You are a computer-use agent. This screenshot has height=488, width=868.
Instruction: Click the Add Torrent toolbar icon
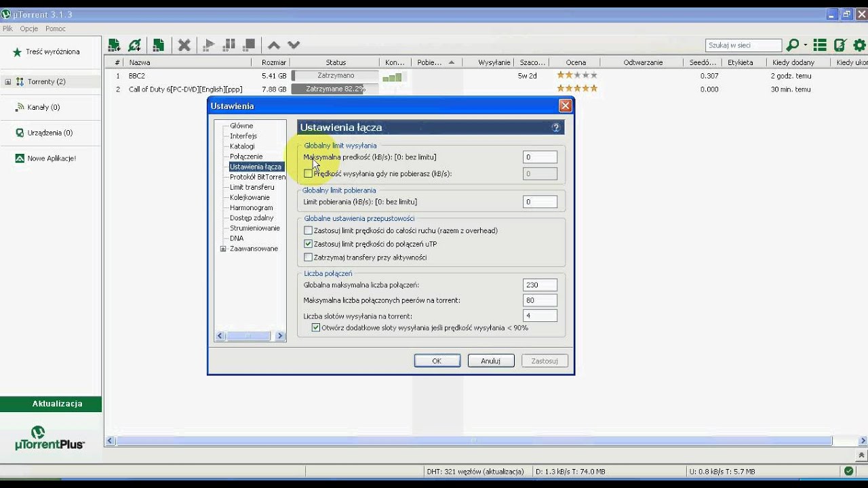(x=115, y=45)
